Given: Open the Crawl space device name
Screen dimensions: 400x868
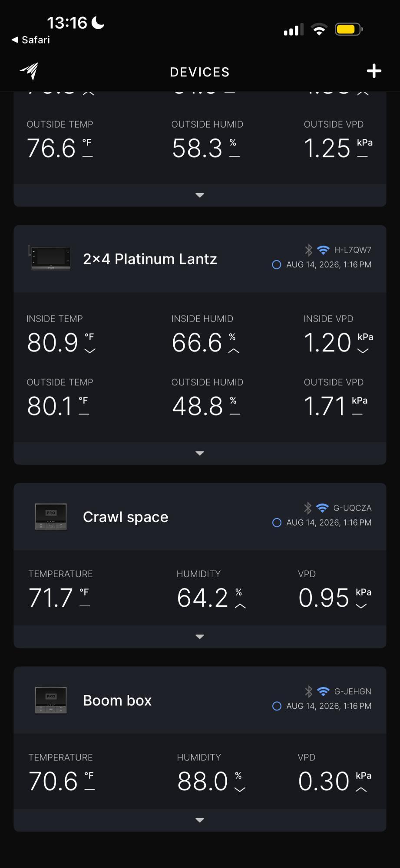Looking at the screenshot, I should point(126,517).
